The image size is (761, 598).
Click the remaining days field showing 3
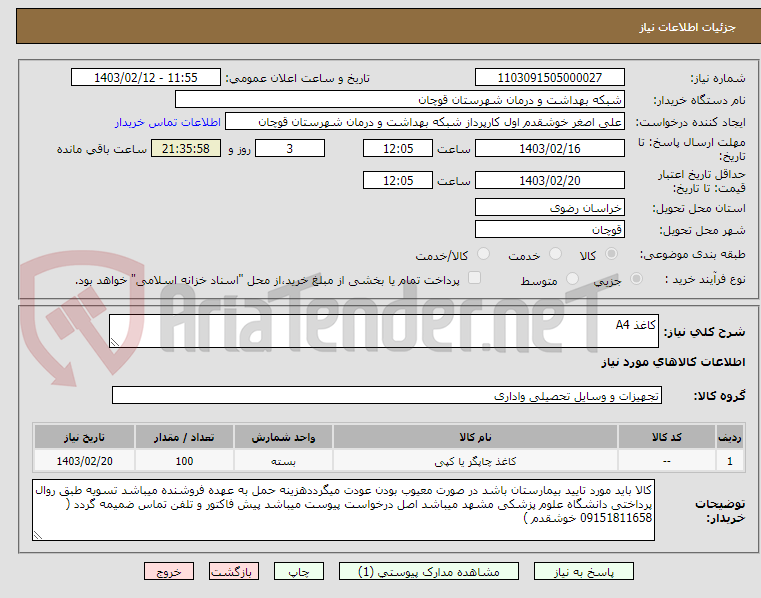pyautogui.click(x=290, y=149)
